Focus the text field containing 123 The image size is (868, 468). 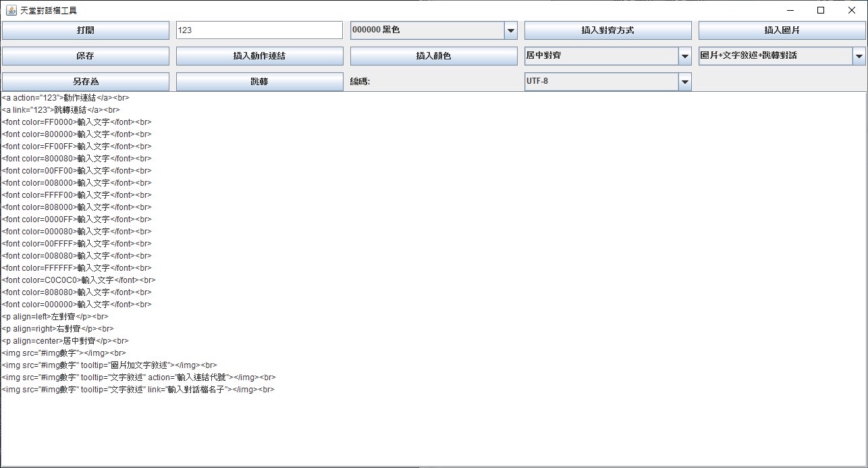point(260,30)
